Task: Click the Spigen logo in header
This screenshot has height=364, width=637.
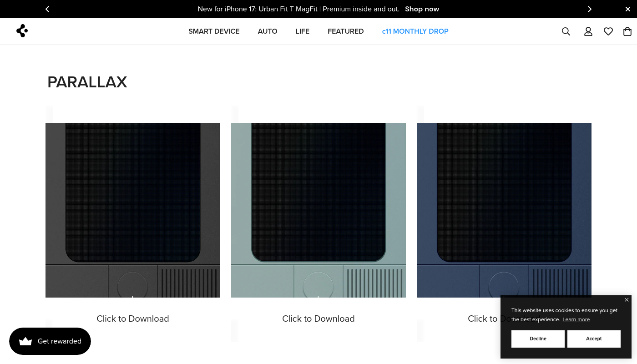Action: (22, 31)
